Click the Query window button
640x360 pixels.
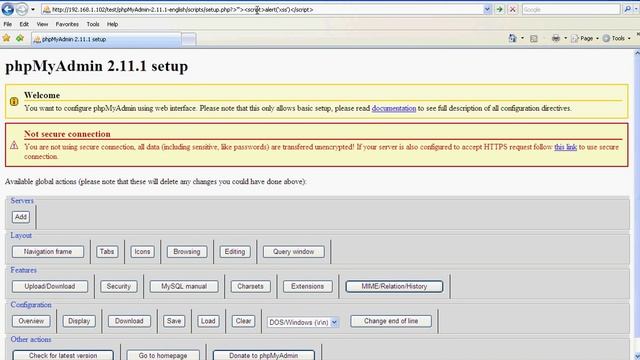(x=293, y=252)
